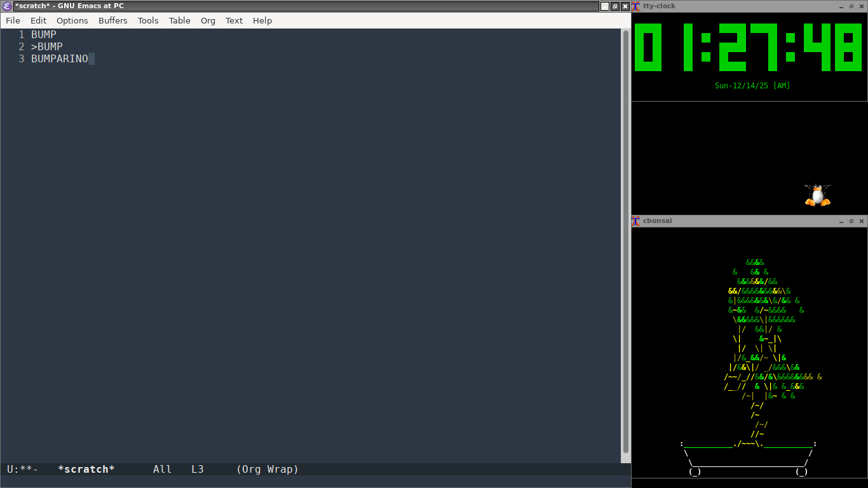Maximize the tty-clock window
Image resolution: width=868 pixels, height=488 pixels.
[x=851, y=6]
